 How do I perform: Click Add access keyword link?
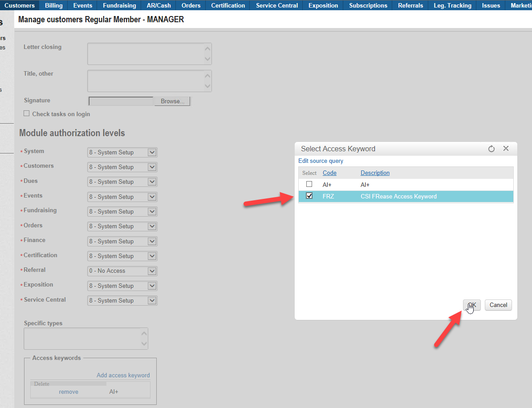123,376
